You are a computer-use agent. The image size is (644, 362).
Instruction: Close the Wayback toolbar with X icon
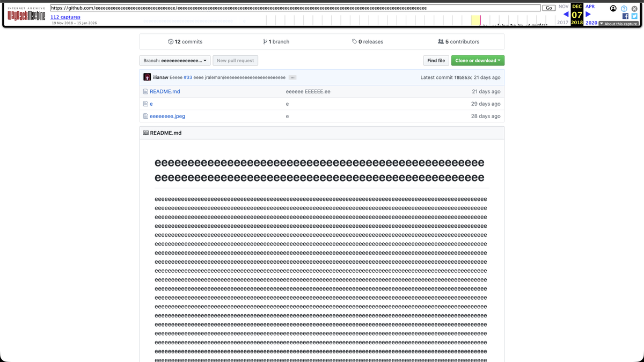634,9
